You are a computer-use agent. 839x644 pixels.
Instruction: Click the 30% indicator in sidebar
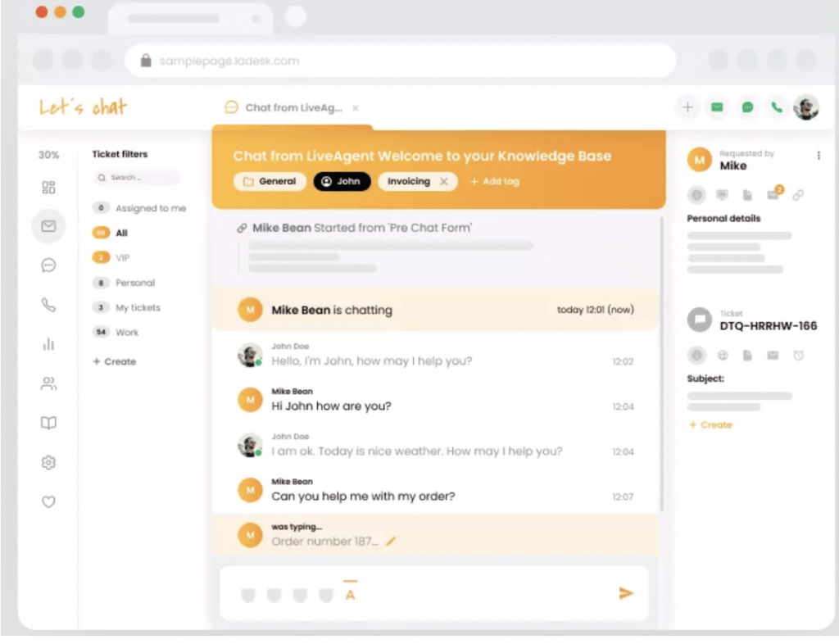pos(48,155)
